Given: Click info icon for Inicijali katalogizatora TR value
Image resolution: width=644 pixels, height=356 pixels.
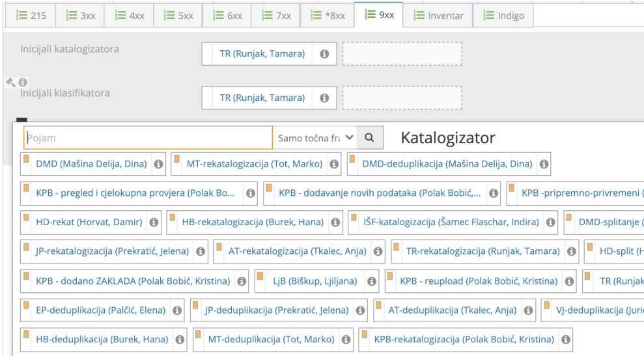Looking at the screenshot, I should [x=324, y=54].
